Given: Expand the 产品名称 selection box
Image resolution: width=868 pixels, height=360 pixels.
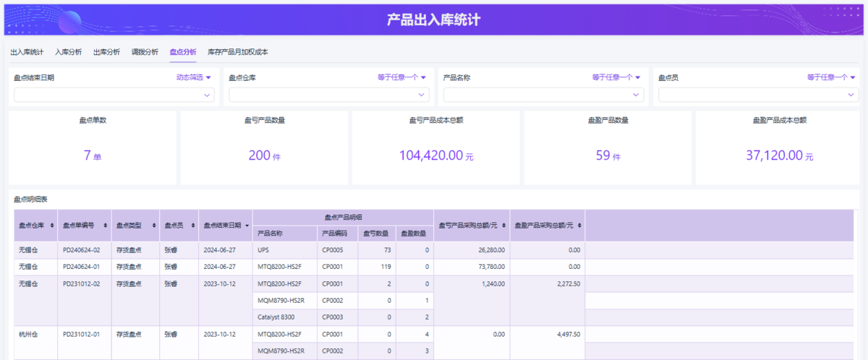Looking at the screenshot, I should tap(542, 95).
